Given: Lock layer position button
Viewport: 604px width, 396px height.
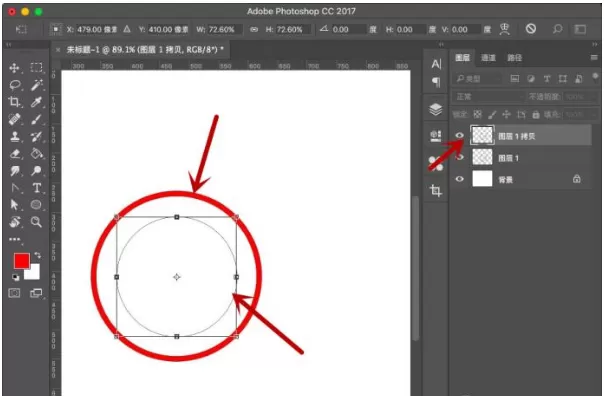Looking at the screenshot, I should coord(507,114).
